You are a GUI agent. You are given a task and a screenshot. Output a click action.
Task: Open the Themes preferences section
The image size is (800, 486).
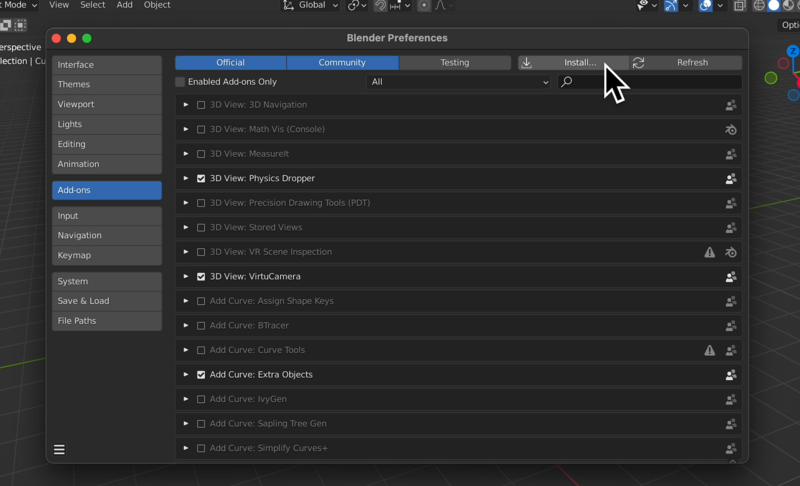click(x=107, y=84)
